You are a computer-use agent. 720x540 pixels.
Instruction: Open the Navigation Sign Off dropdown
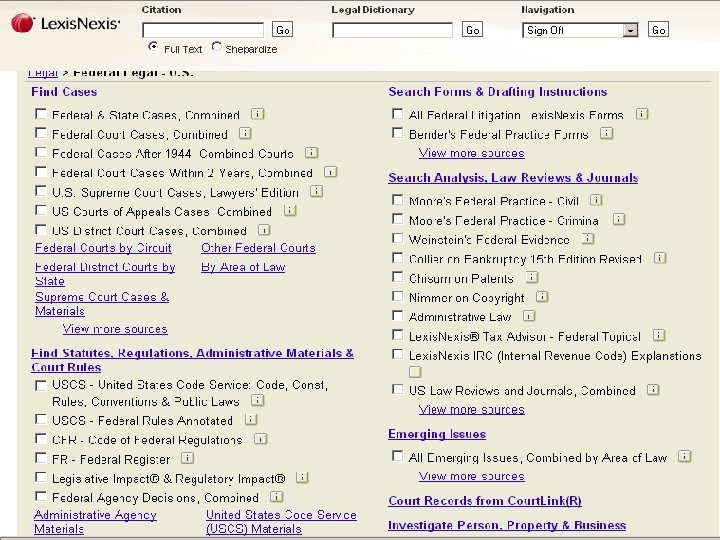coord(580,30)
